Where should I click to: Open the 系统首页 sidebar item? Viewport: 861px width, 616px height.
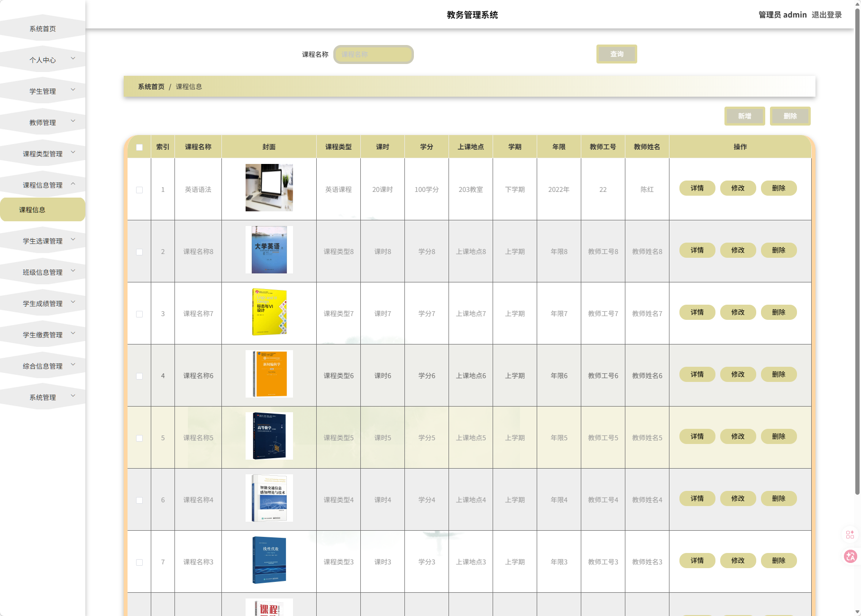tap(43, 28)
